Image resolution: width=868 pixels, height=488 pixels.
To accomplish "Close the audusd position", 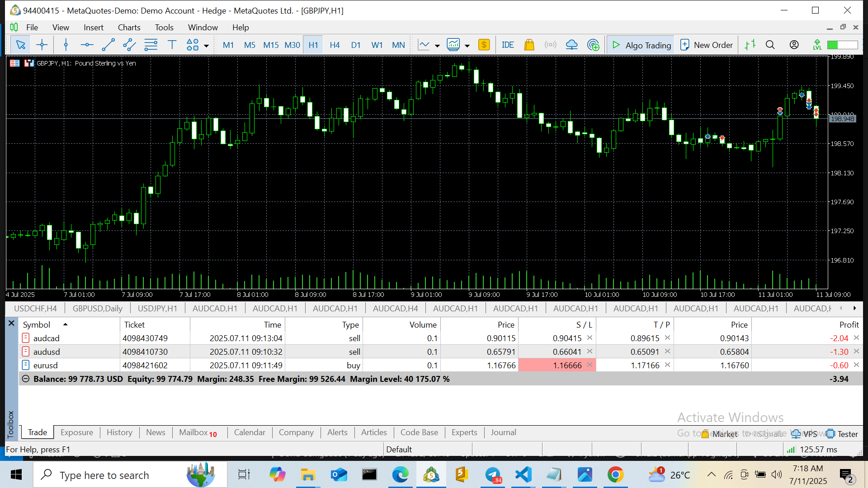I will click(x=856, y=352).
